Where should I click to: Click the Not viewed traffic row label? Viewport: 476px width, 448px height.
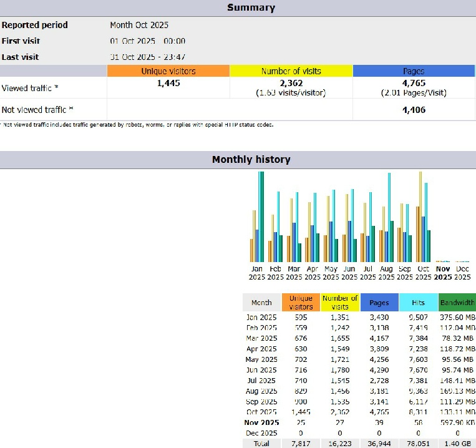tap(37, 110)
